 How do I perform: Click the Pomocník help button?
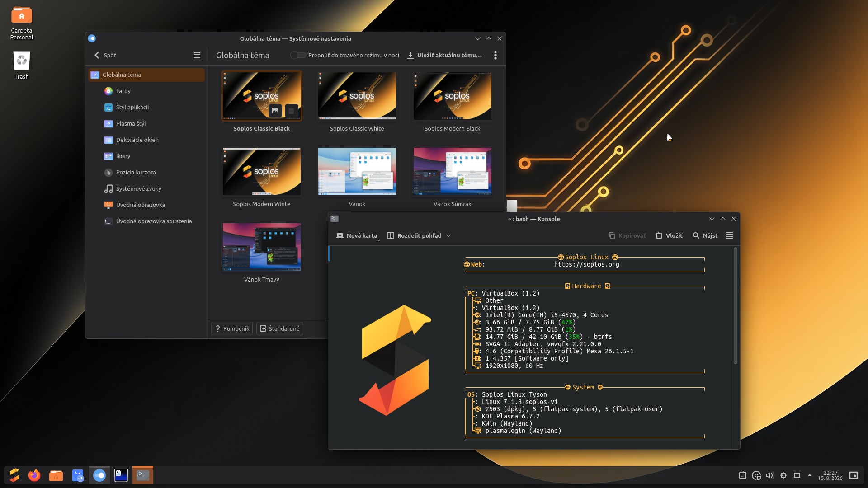tap(232, 328)
